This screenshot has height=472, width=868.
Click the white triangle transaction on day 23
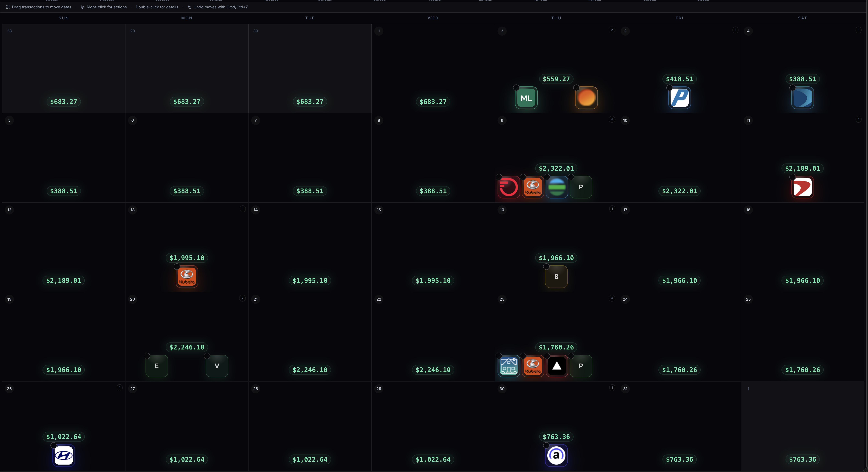click(x=557, y=366)
